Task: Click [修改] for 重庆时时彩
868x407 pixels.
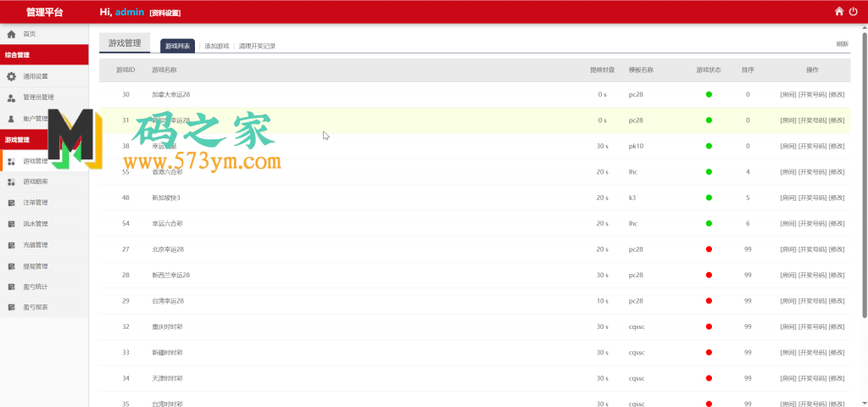Action: [837, 326]
